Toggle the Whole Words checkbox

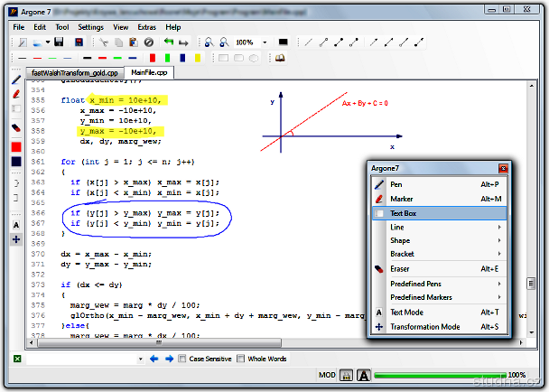[x=241, y=359]
